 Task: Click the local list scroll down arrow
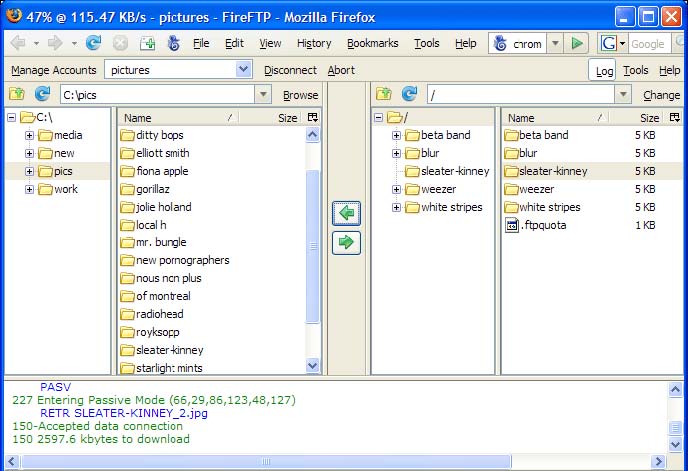click(312, 365)
